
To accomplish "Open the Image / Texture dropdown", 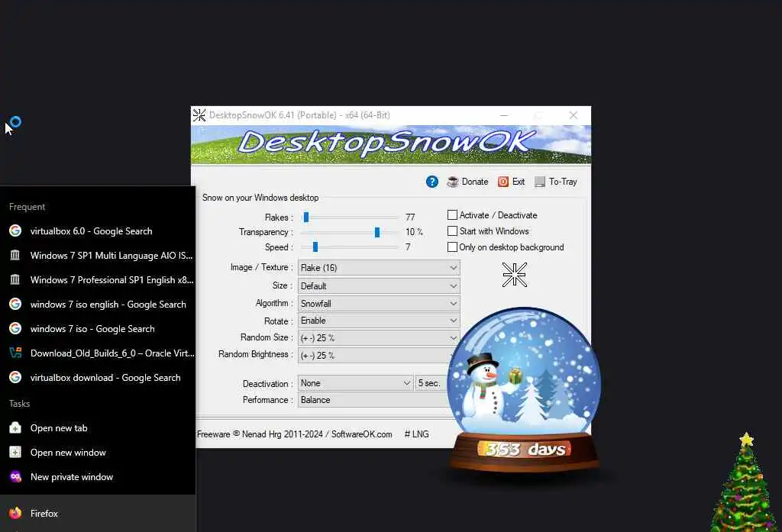I will click(x=379, y=268).
